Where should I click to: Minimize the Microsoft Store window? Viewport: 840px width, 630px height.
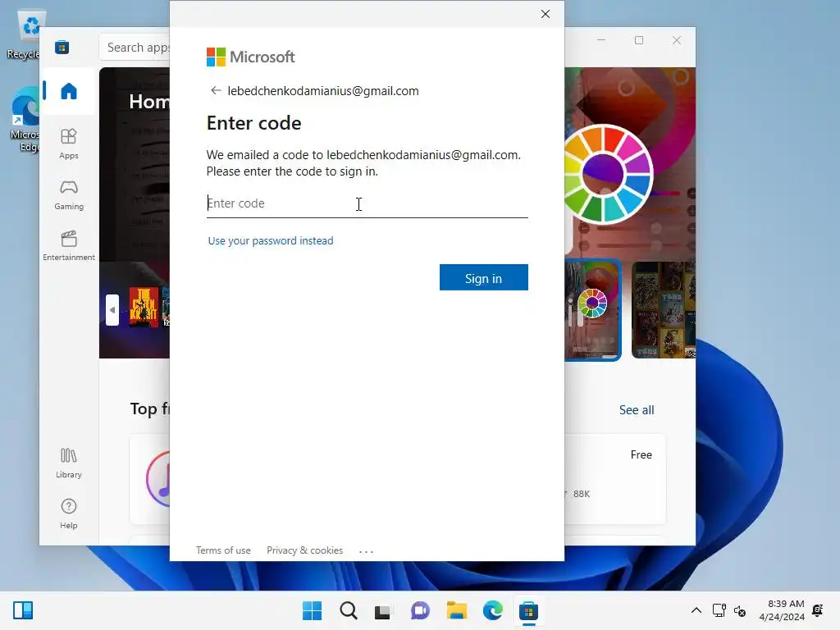point(601,40)
